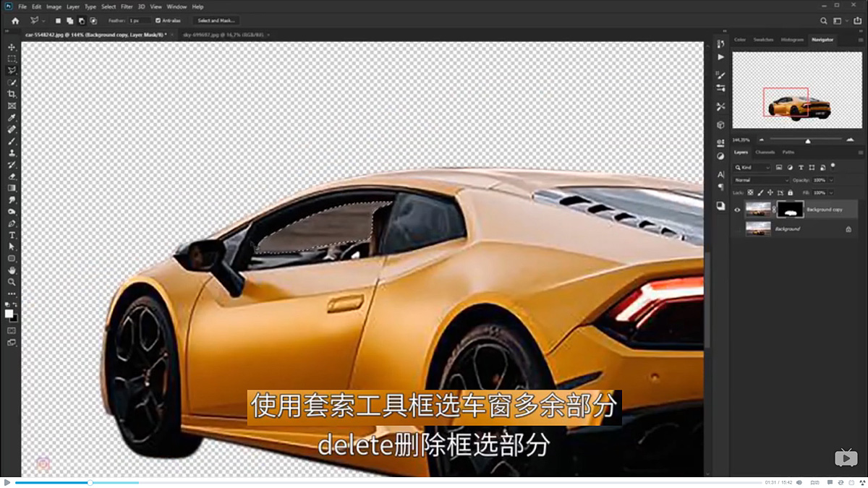Select the Zoom tool
This screenshot has width=868, height=488.
point(11,281)
